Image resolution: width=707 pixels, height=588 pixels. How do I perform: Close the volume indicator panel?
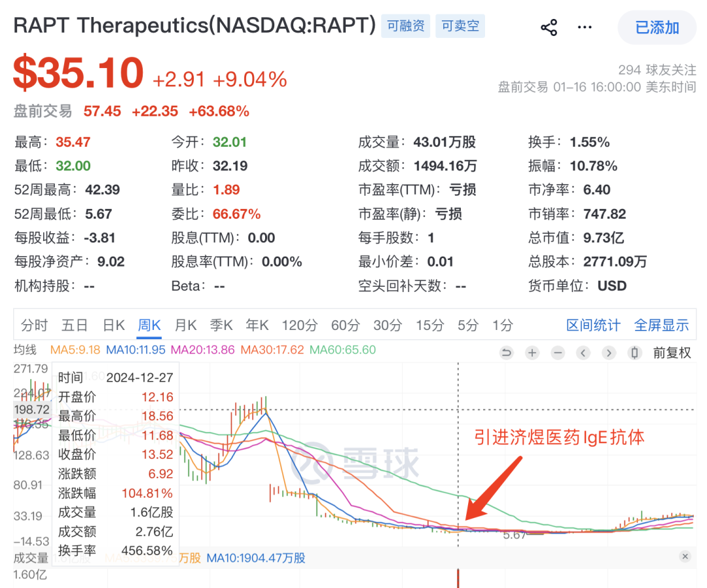685,557
